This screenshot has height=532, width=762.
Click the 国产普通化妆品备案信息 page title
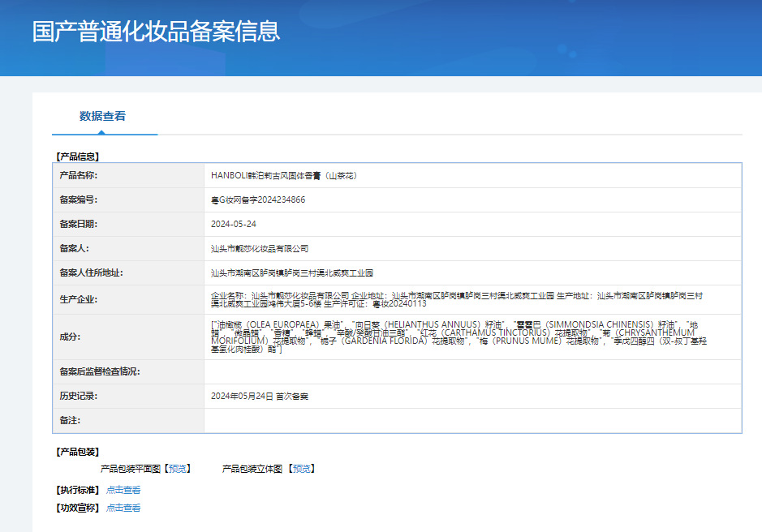click(x=156, y=31)
